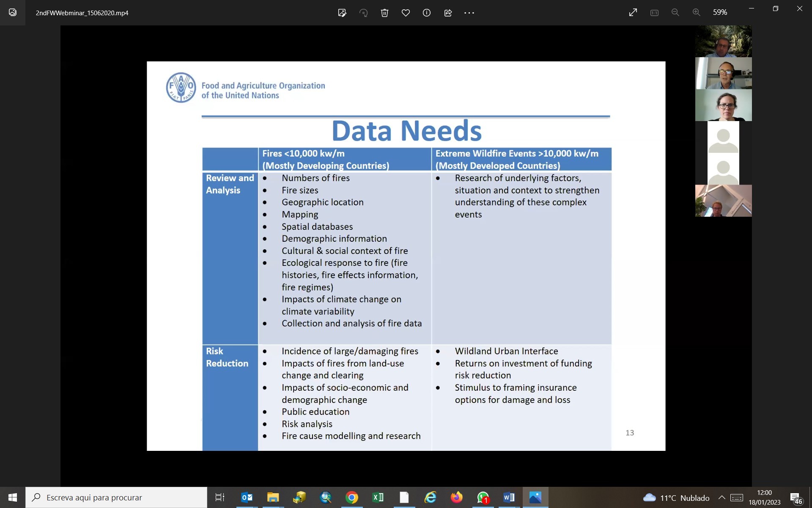Click the second blank avatar participant
The width and height of the screenshot is (812, 508).
pos(724,169)
